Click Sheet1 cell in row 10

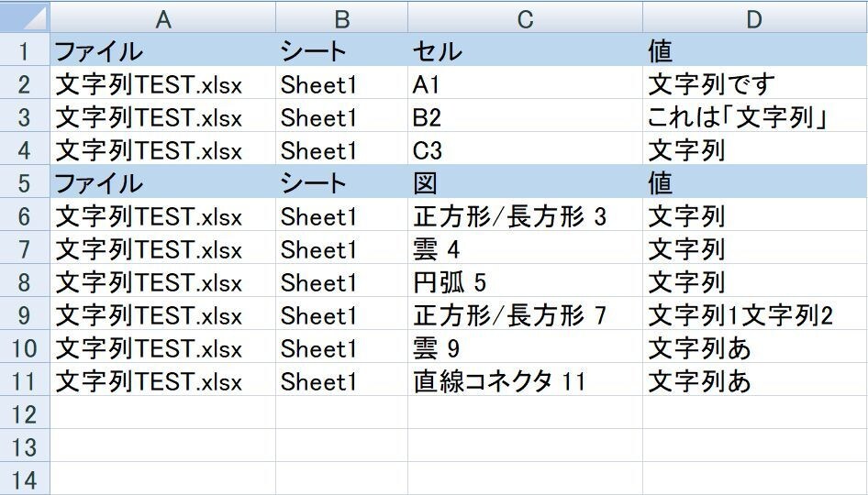tap(342, 346)
